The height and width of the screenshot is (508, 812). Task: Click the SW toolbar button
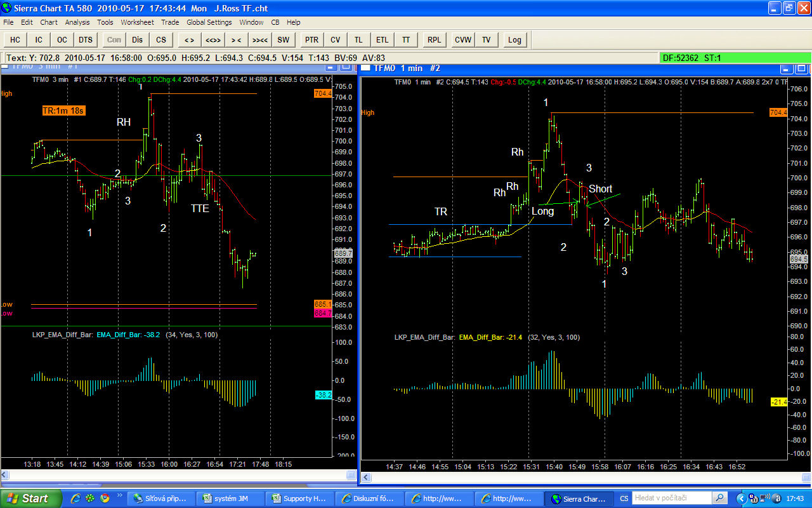(x=283, y=39)
